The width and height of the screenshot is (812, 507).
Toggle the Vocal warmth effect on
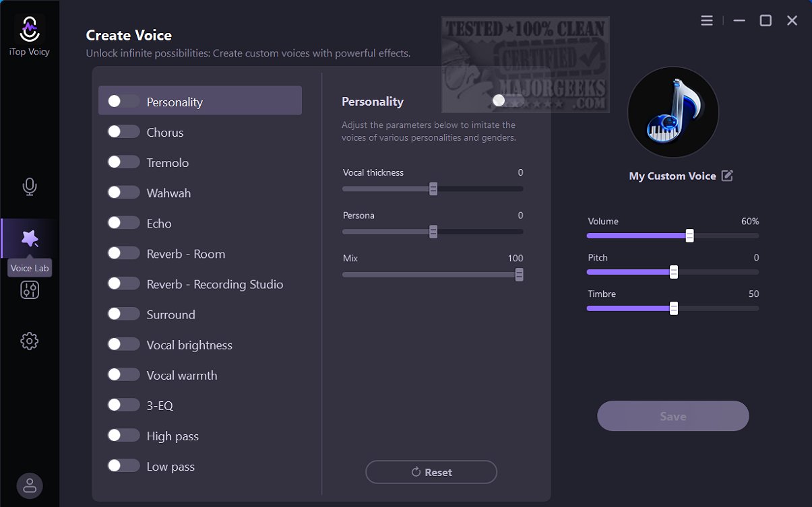click(123, 375)
